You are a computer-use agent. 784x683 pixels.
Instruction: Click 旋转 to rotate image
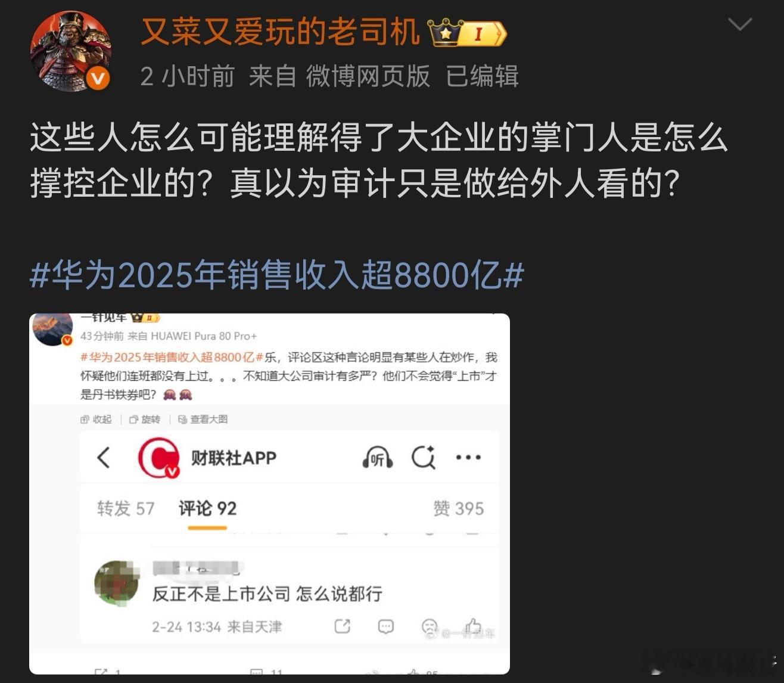(145, 420)
